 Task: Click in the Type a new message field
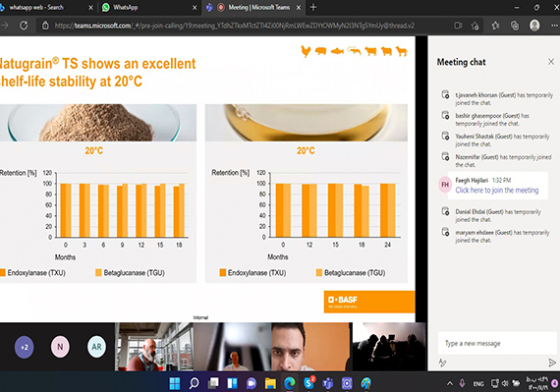[x=497, y=343]
